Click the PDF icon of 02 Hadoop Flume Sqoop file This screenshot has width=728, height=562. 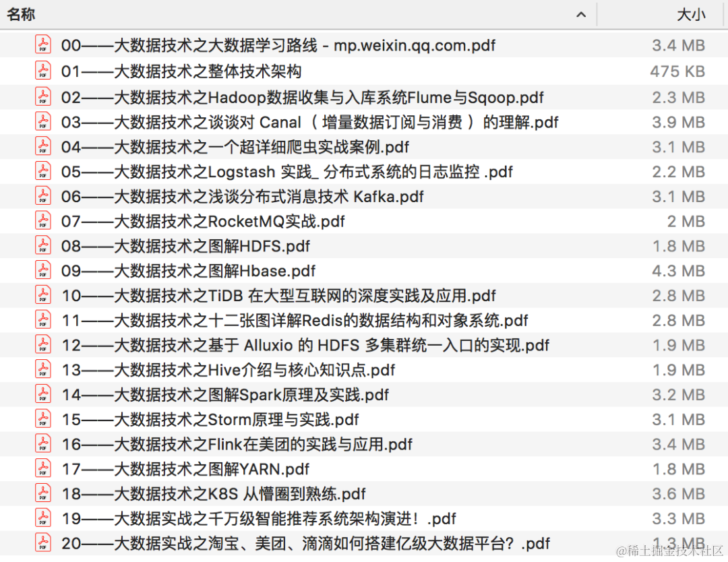click(x=42, y=96)
